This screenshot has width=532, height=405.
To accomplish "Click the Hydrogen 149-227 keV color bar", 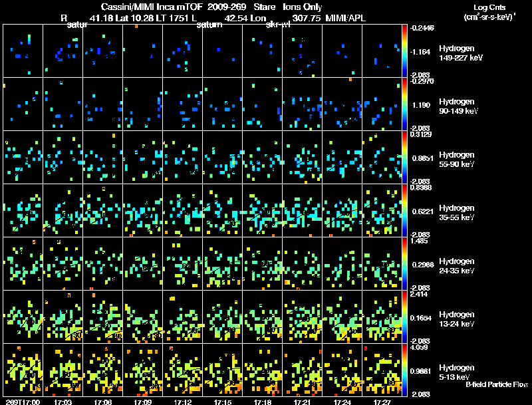I will (405, 51).
